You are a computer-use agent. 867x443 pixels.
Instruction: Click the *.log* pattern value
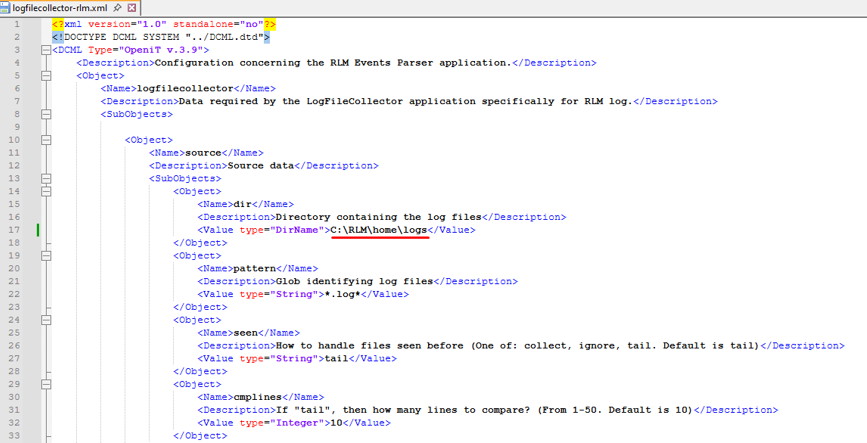click(x=342, y=294)
